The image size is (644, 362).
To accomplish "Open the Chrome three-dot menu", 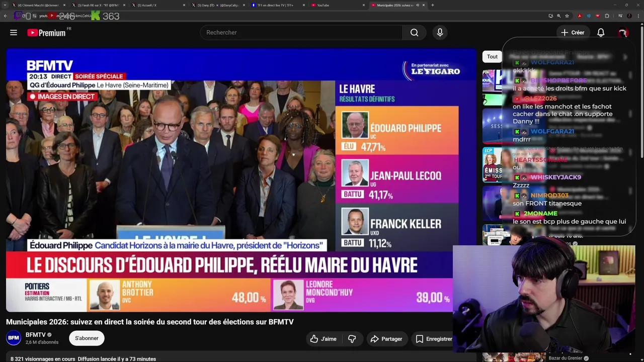I will click(637, 16).
